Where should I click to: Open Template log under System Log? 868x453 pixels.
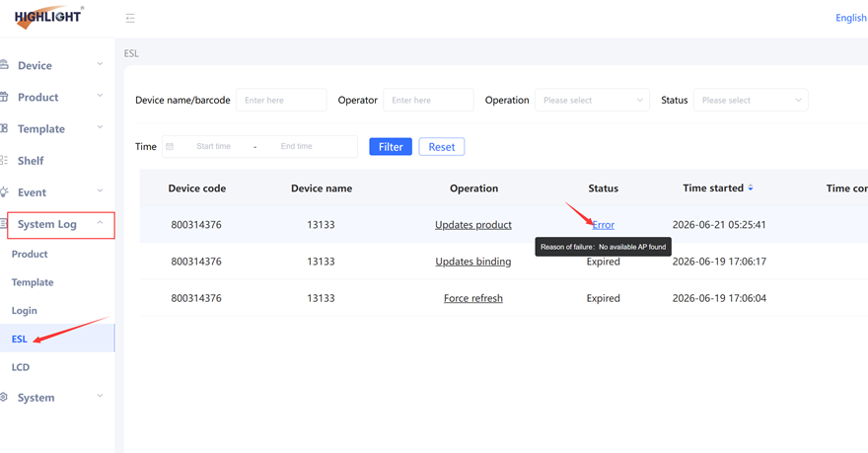click(33, 282)
